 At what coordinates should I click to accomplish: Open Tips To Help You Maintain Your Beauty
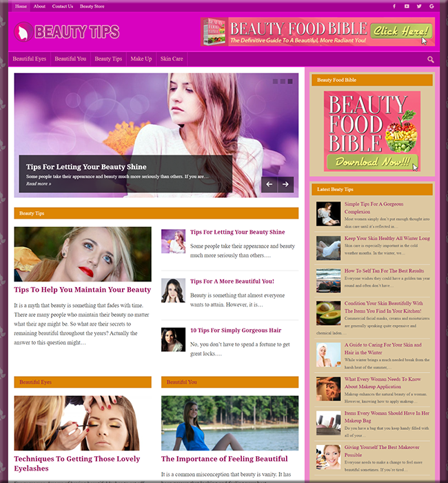pyautogui.click(x=83, y=290)
